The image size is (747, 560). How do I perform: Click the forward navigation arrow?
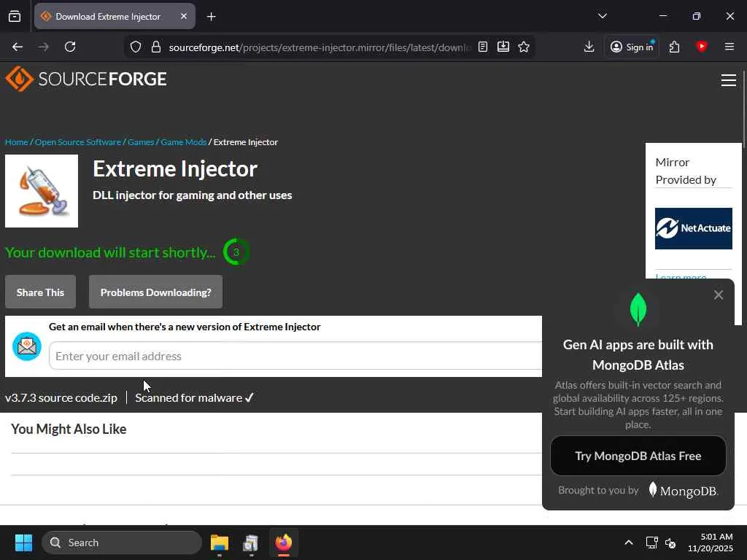(43, 47)
